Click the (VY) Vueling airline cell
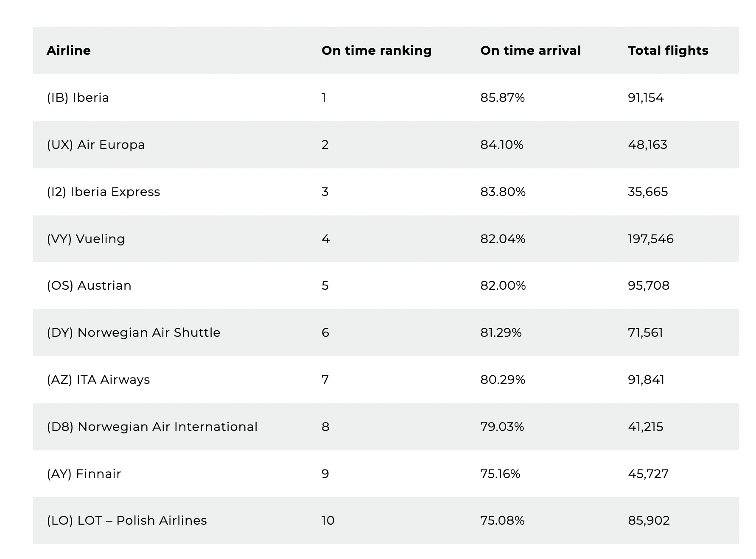756x559 pixels. click(86, 239)
